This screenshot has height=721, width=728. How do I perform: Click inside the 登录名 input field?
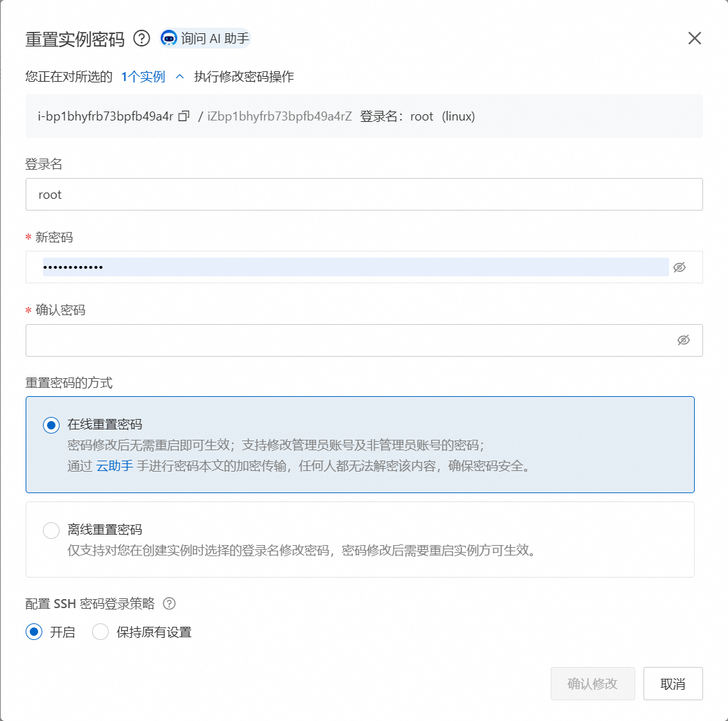click(x=277, y=195)
